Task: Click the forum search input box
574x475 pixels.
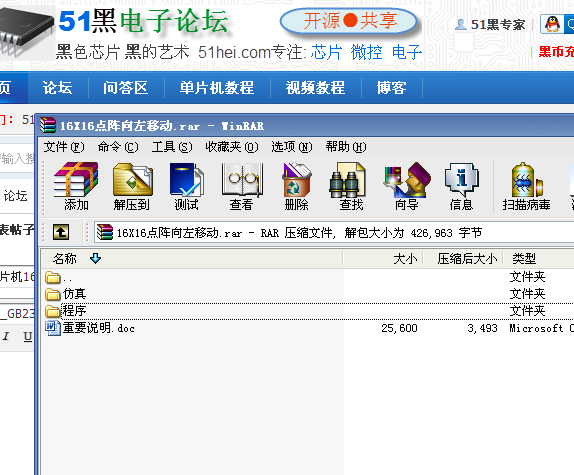Action: [x=17, y=158]
